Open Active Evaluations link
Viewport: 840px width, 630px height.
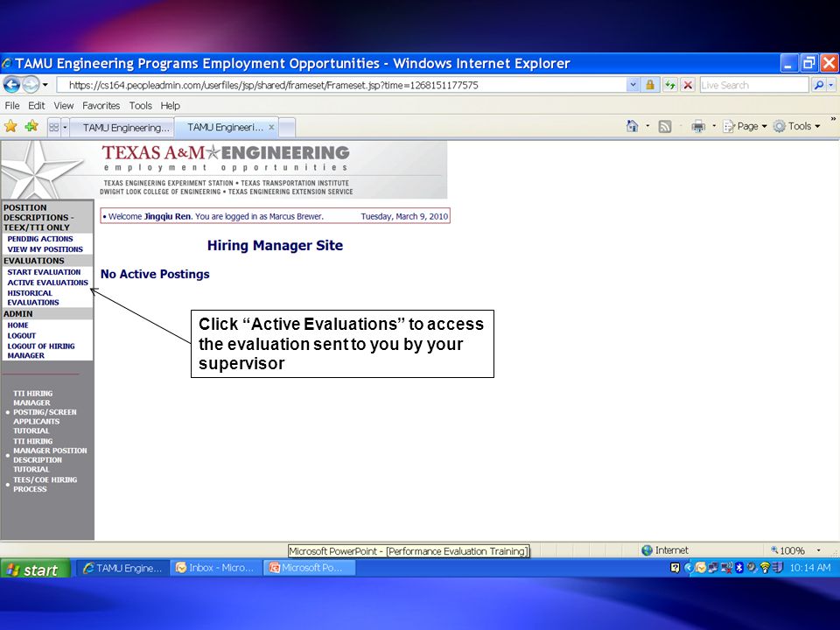[47, 283]
